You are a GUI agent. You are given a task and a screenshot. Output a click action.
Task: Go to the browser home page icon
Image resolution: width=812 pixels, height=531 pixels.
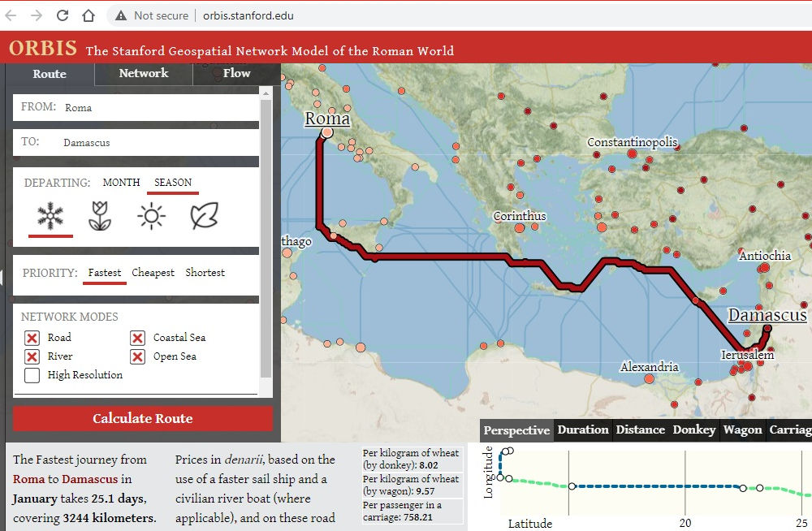tap(89, 15)
